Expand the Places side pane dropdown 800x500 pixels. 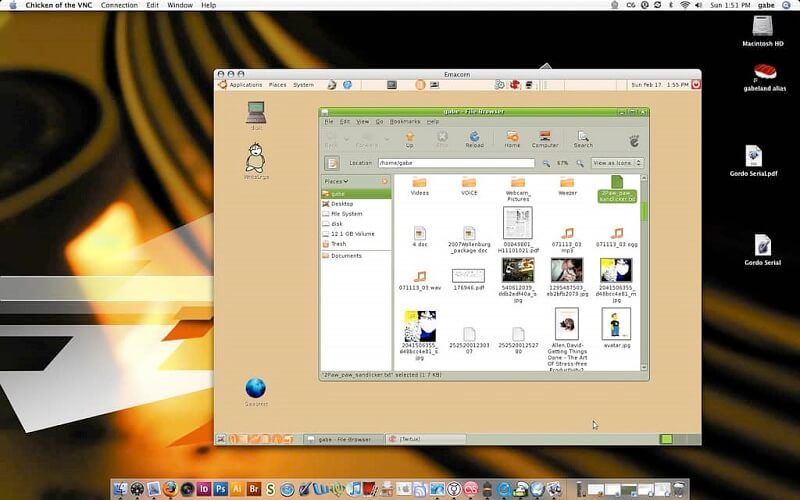pyautogui.click(x=336, y=181)
